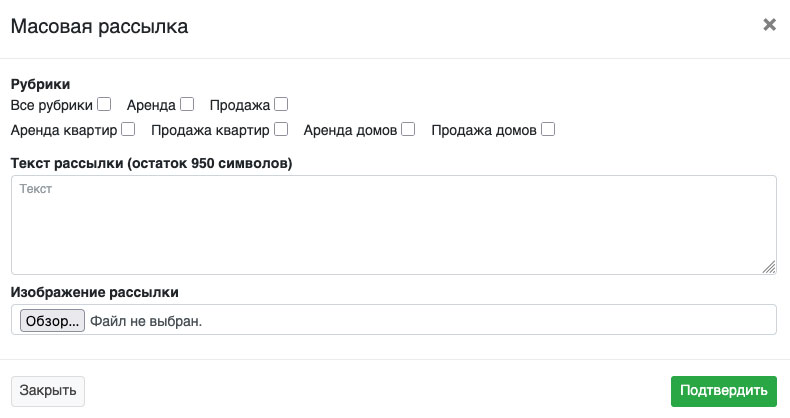Check the 'Все рубрики' checkbox

coord(104,104)
